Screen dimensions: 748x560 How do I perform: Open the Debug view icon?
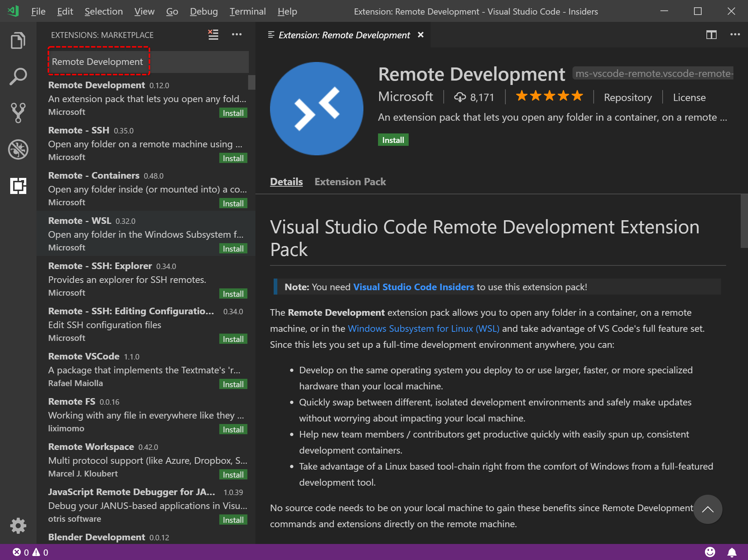tap(18, 149)
